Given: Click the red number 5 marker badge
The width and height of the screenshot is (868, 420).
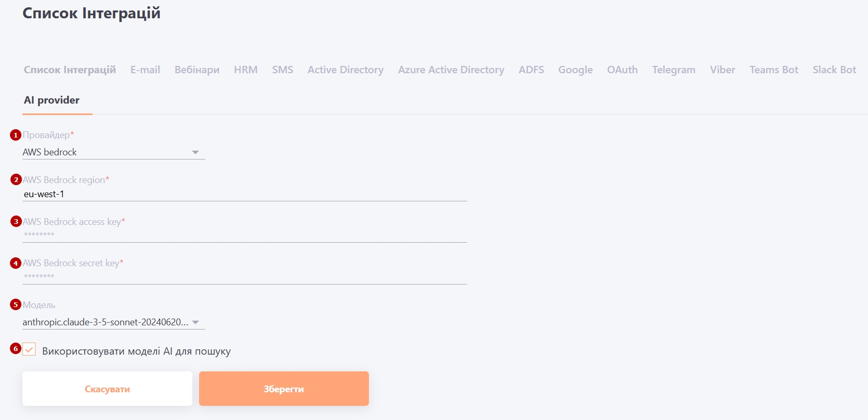Looking at the screenshot, I should click(x=16, y=304).
